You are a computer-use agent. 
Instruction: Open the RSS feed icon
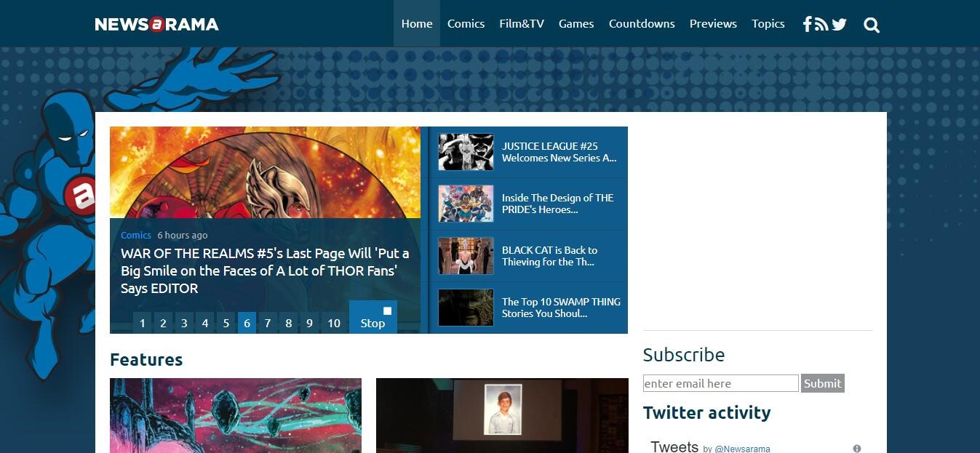pos(821,25)
